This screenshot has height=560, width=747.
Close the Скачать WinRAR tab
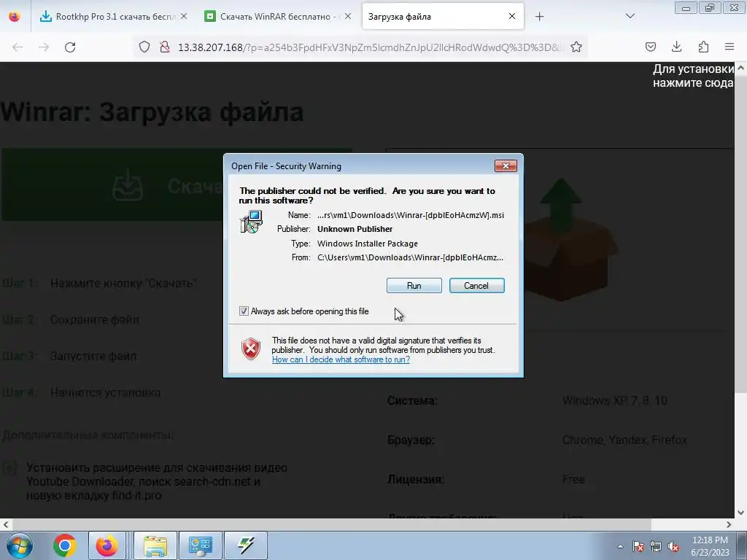348,17
